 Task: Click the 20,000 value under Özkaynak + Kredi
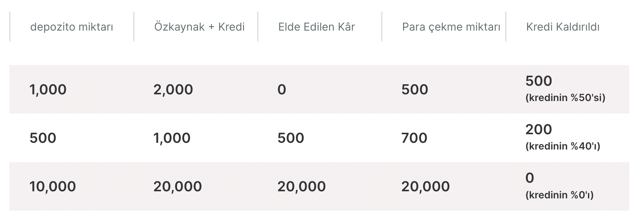click(177, 186)
